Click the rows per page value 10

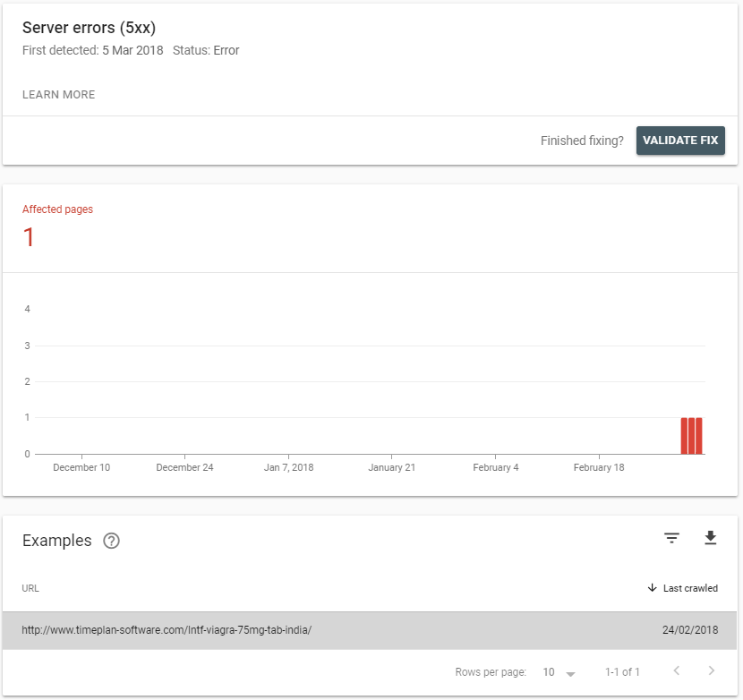point(549,671)
